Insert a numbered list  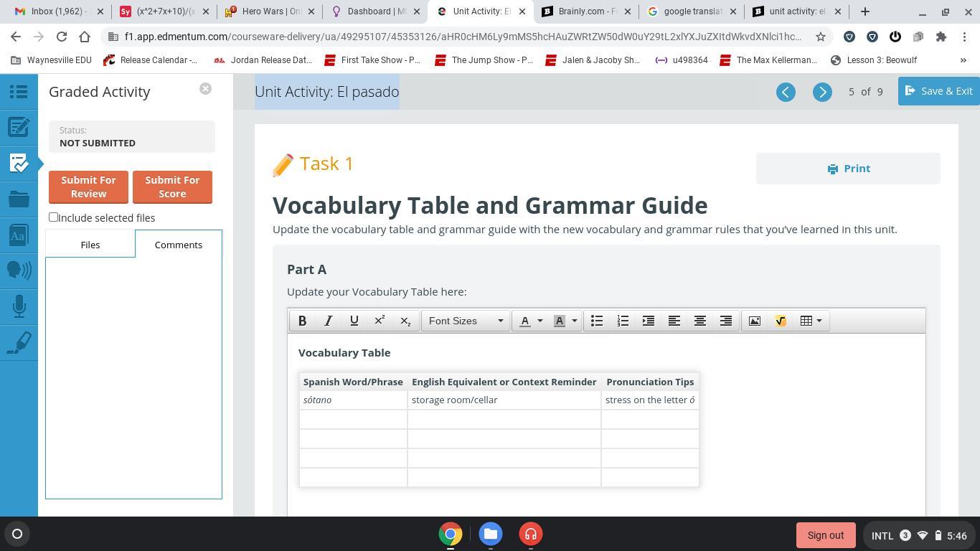[622, 321]
